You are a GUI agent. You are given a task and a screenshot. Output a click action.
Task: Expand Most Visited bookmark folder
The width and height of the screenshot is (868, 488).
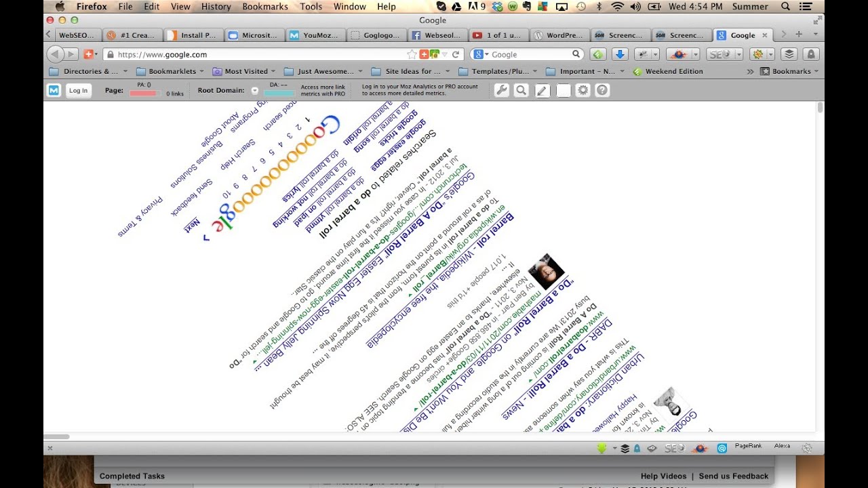[x=244, y=71]
